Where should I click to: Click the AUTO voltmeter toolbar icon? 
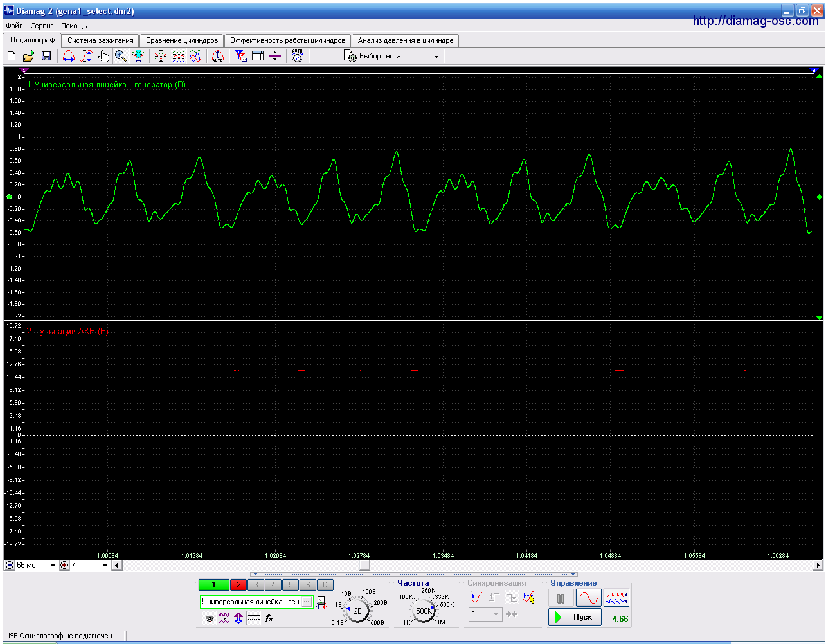click(297, 57)
